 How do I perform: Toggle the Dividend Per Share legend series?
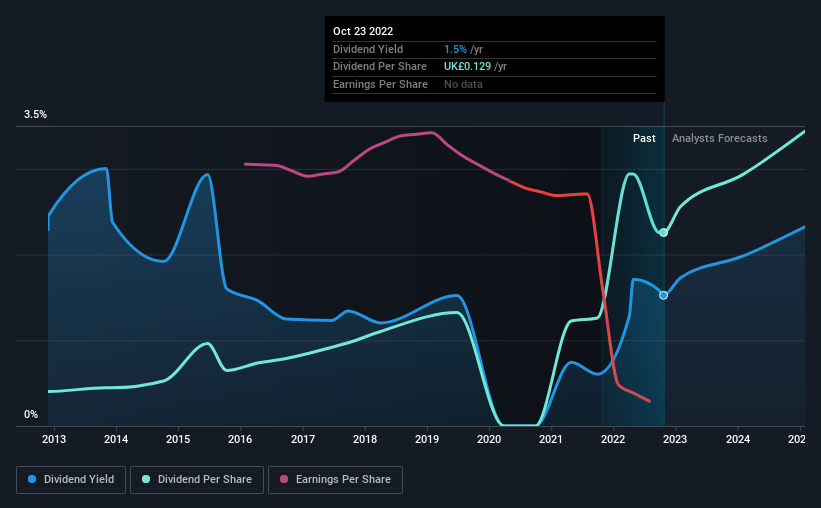(x=197, y=480)
